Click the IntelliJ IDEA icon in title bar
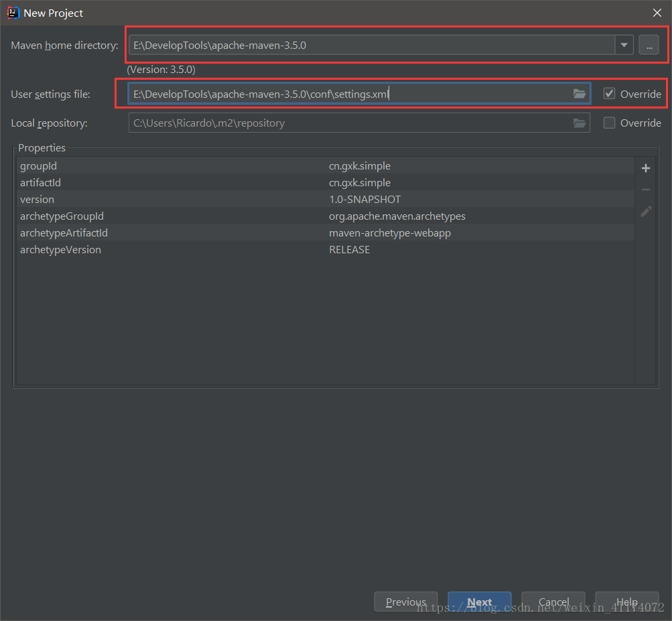The image size is (672, 621). click(13, 13)
